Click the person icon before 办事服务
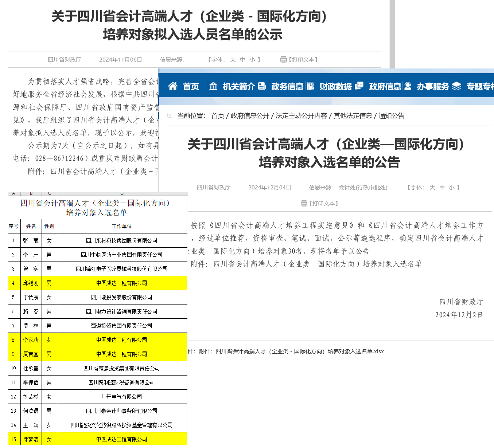This screenshot has width=494, height=448. 408,86
